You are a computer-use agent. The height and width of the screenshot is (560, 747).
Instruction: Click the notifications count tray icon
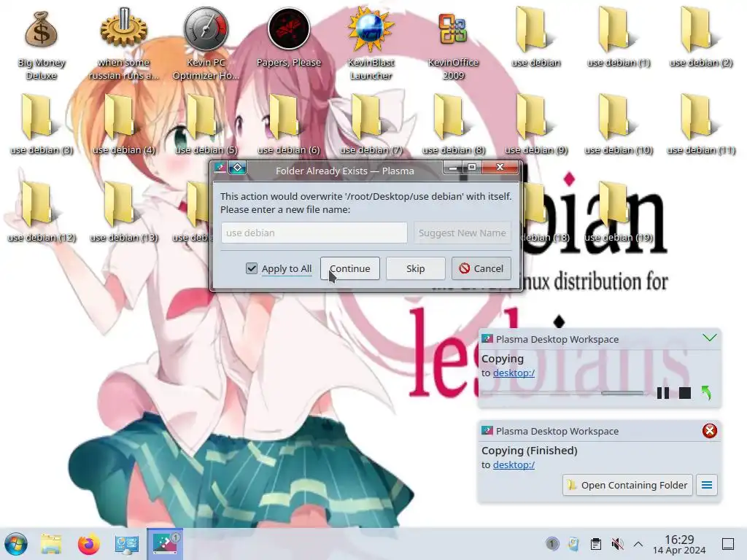pos(551,543)
